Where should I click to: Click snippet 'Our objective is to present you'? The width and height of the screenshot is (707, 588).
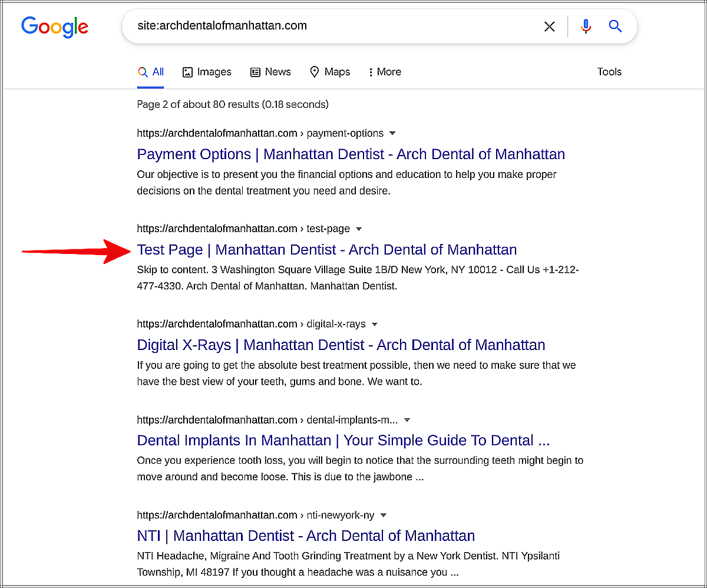pos(347,183)
